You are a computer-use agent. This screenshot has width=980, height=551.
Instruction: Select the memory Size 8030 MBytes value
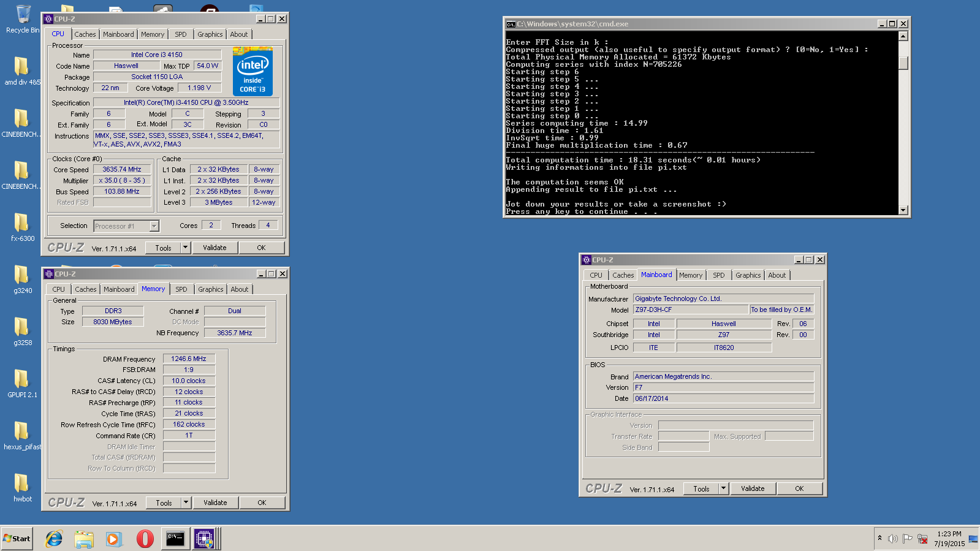tap(113, 322)
